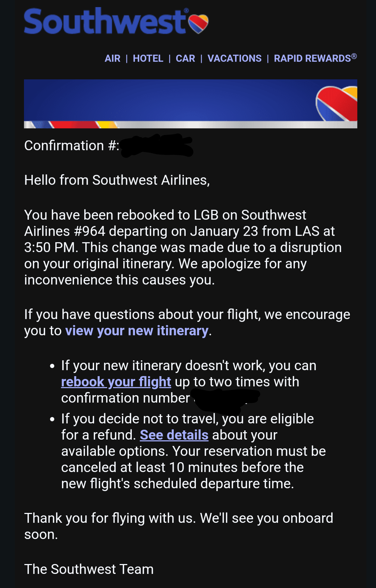This screenshot has height=588, width=376.
Task: Click the 'Hello from Southwest Airlines' greeting
Action: [x=117, y=180]
